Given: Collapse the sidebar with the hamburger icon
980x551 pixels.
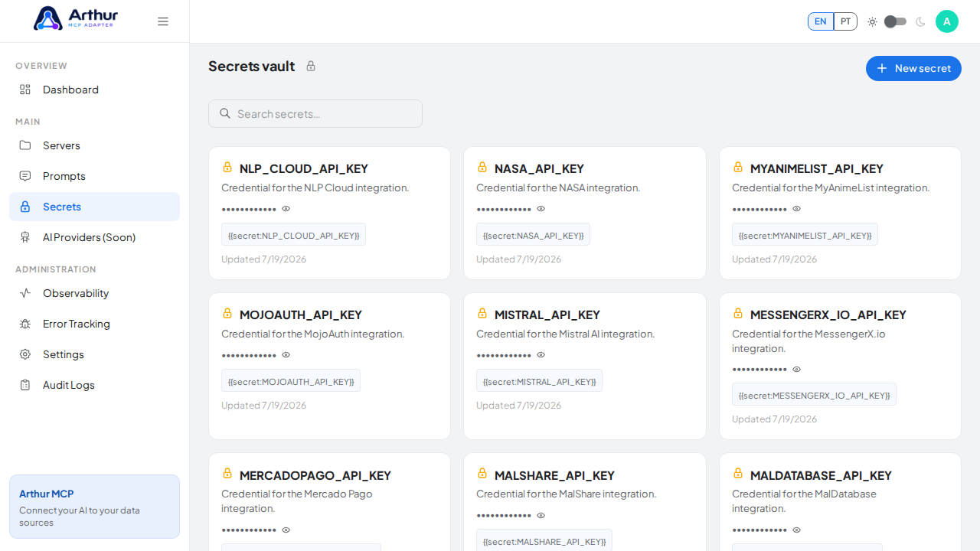Looking at the screenshot, I should click(163, 21).
